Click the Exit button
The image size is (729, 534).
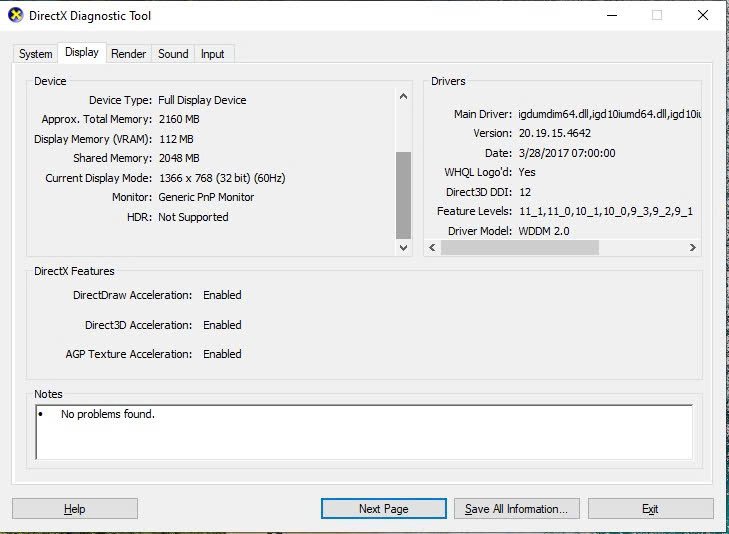tap(650, 509)
